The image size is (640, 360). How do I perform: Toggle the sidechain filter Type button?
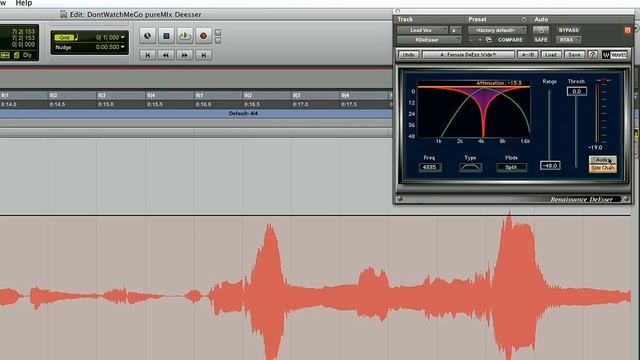[470, 167]
